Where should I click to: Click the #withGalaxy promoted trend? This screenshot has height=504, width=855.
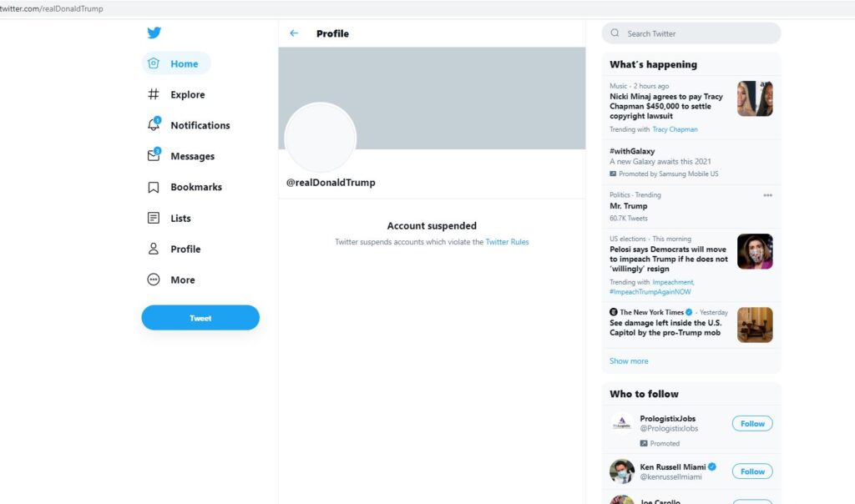coord(632,151)
